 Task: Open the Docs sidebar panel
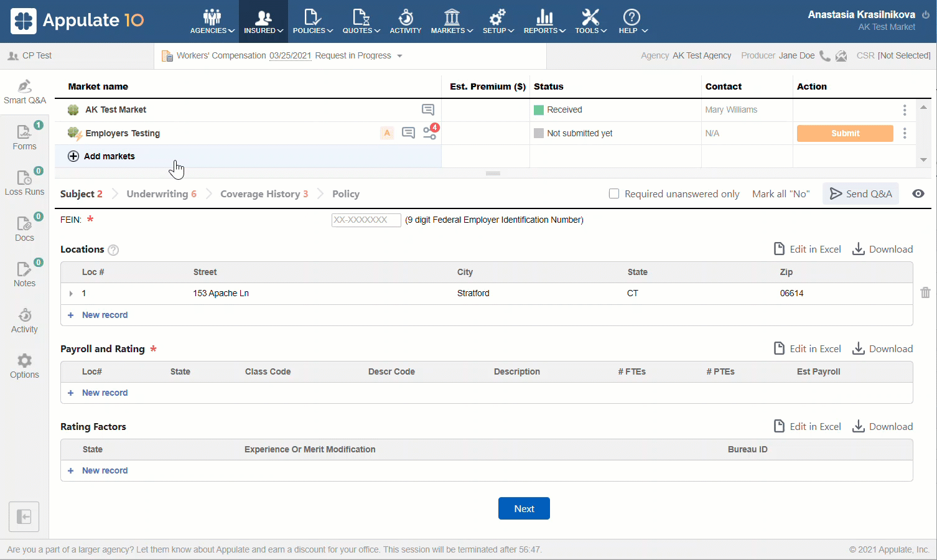pos(24,228)
